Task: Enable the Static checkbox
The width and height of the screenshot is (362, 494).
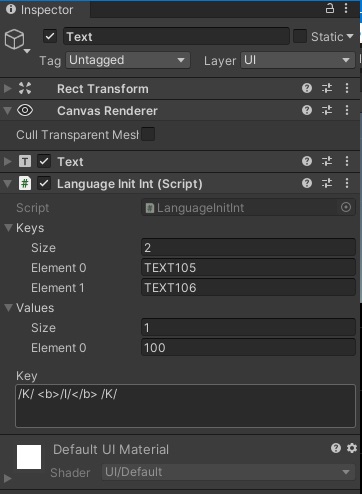Action: click(300, 36)
